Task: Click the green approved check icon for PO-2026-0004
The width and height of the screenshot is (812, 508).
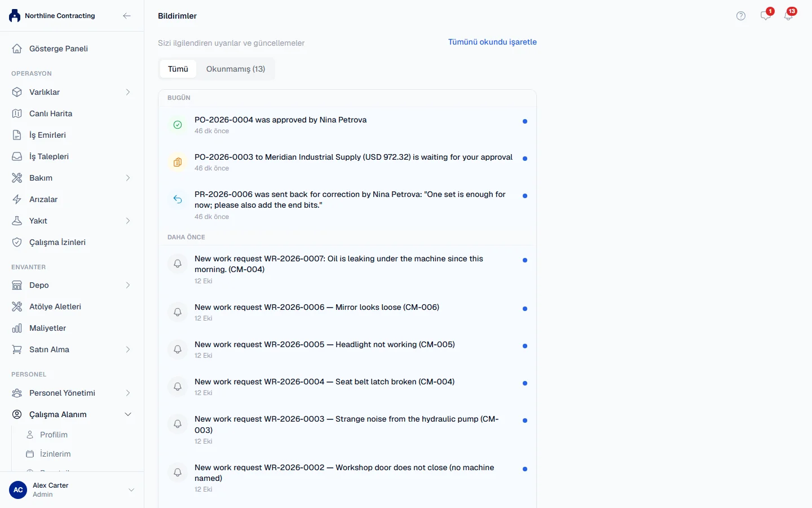Action: (x=178, y=125)
